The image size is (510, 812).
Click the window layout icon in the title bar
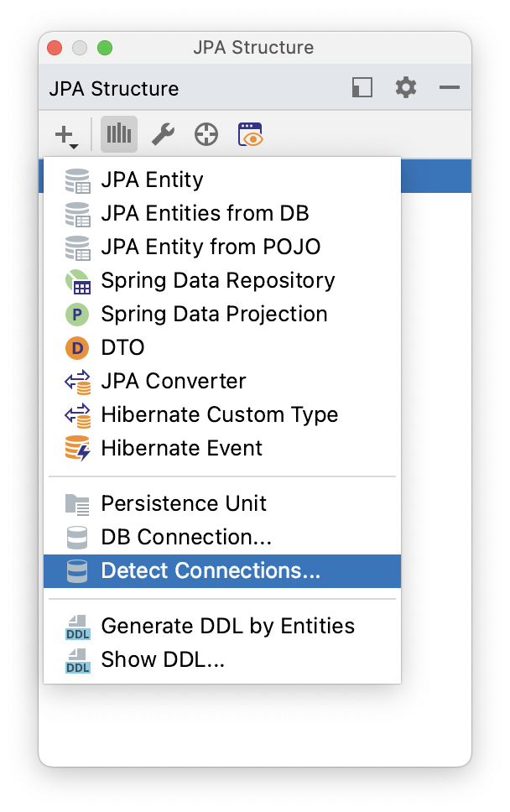362,87
